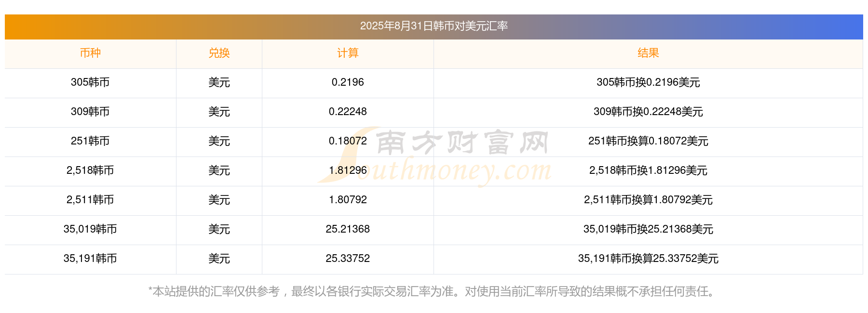
Task: Click the disclaimer note starting with *本站提供的汇率
Action: pos(433,291)
